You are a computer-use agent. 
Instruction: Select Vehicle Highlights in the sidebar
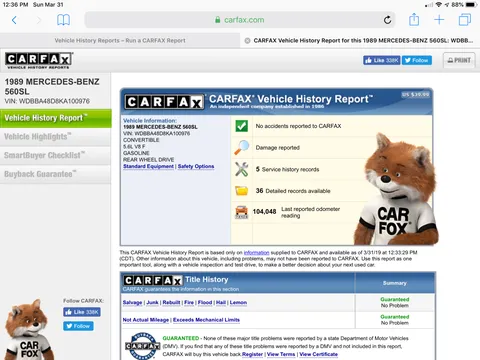click(x=55, y=137)
